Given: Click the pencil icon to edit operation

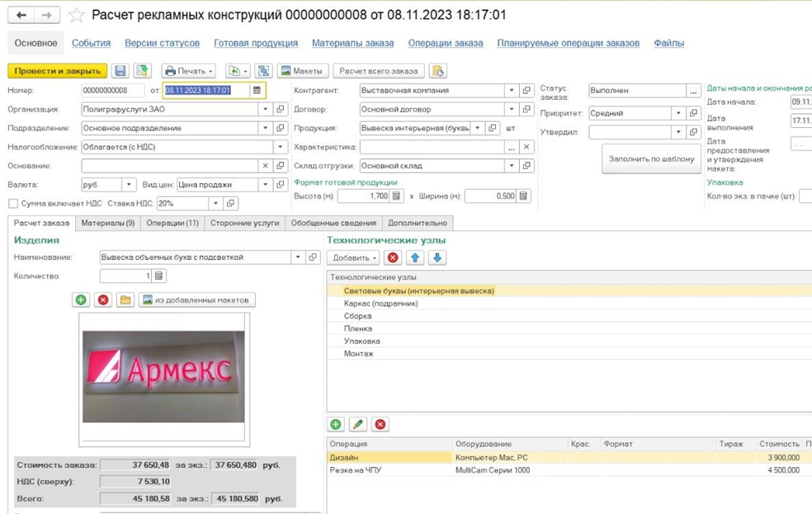Looking at the screenshot, I should 357,424.
